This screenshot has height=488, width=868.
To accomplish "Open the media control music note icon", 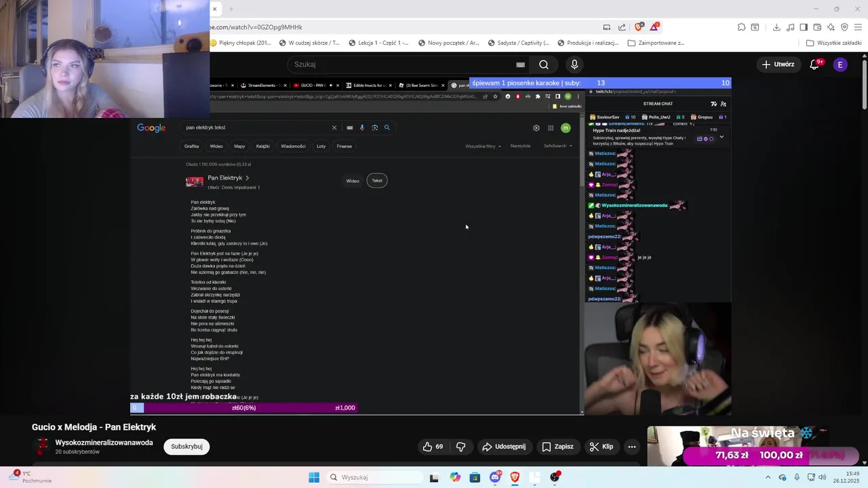I will (790, 27).
